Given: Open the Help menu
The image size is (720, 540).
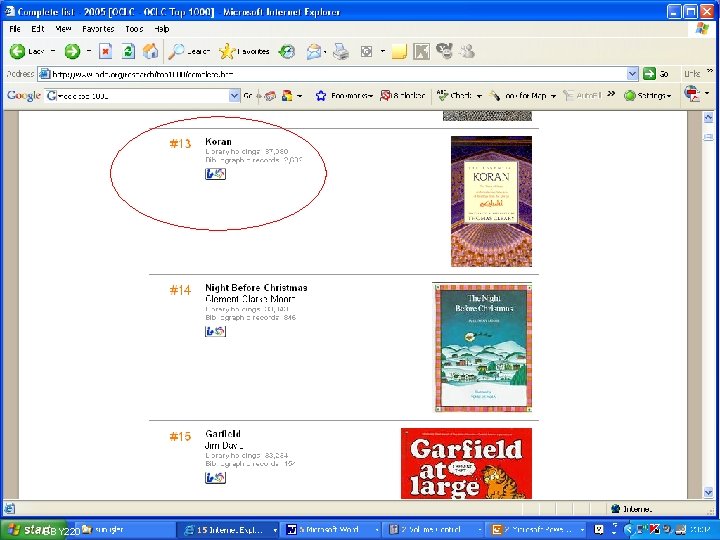Looking at the screenshot, I should point(162,29).
